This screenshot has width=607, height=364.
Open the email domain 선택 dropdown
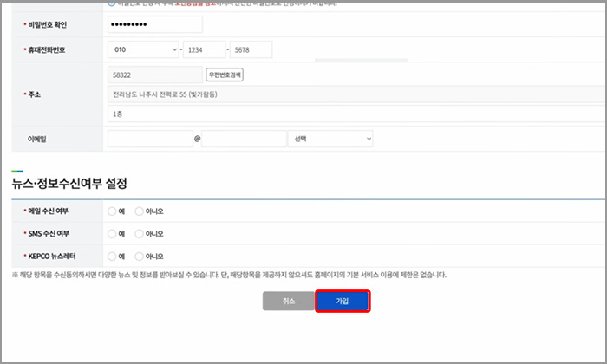pos(330,139)
